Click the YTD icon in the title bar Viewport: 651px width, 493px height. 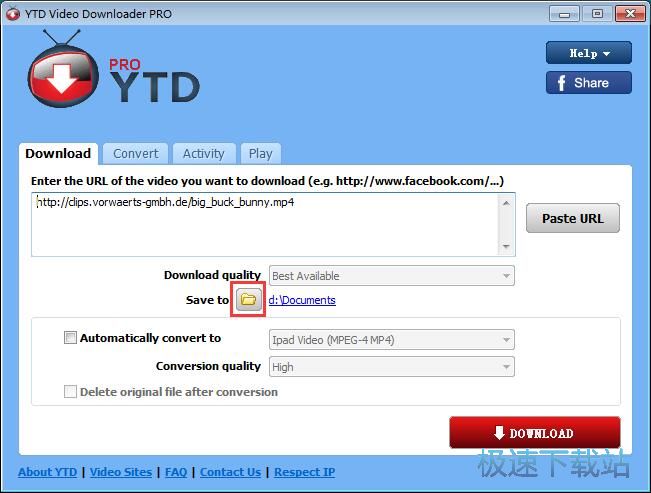13,14
